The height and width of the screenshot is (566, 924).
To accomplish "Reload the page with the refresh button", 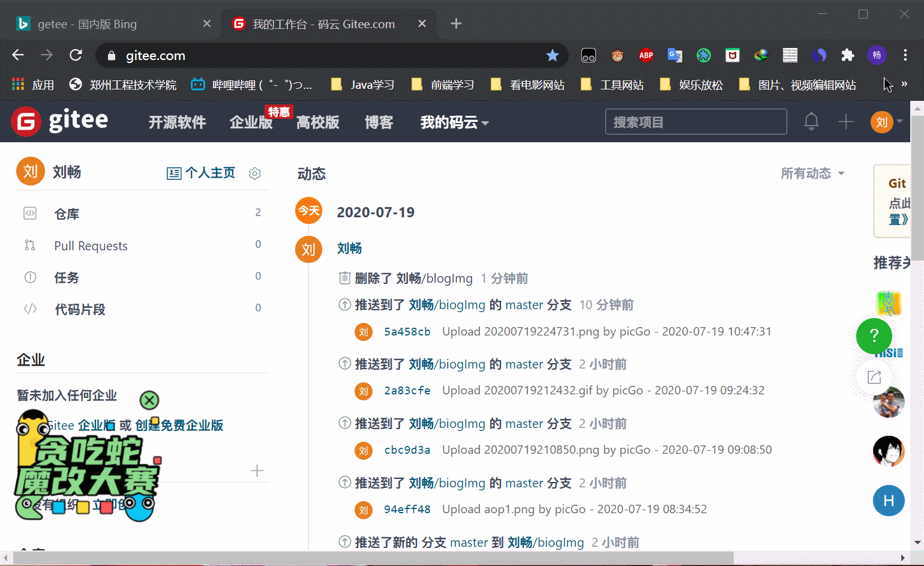I will coord(76,55).
